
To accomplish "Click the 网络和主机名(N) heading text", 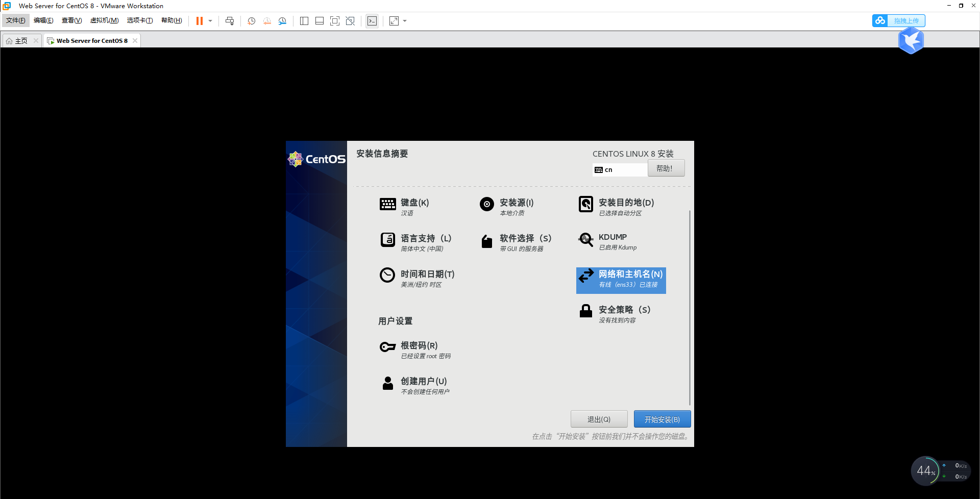I will point(631,274).
